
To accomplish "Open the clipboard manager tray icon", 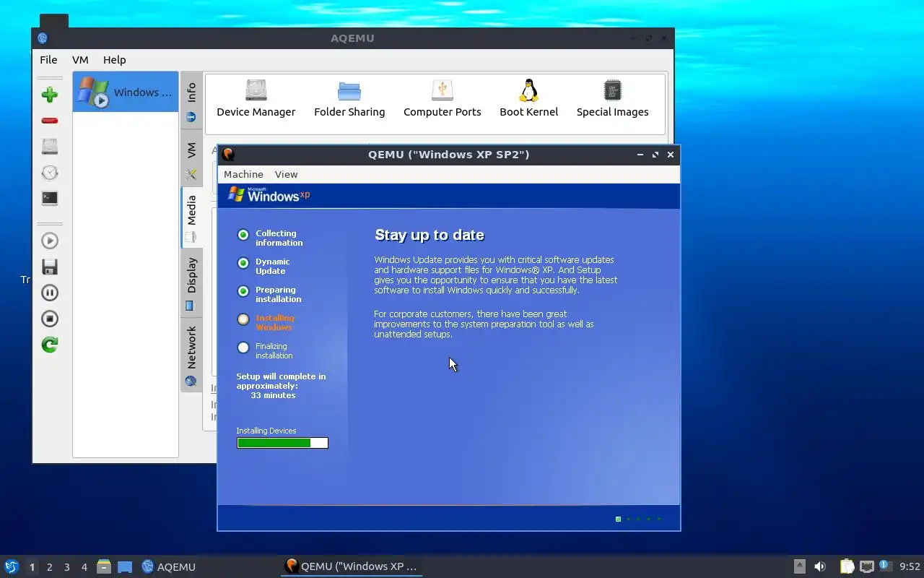I will (x=847, y=566).
